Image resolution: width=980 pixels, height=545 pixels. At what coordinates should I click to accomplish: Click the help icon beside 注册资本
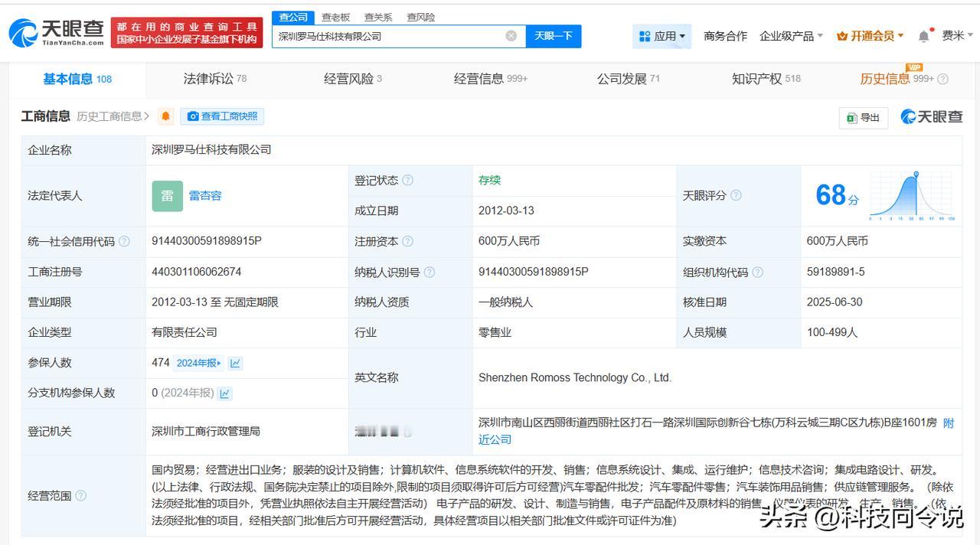pyautogui.click(x=407, y=241)
